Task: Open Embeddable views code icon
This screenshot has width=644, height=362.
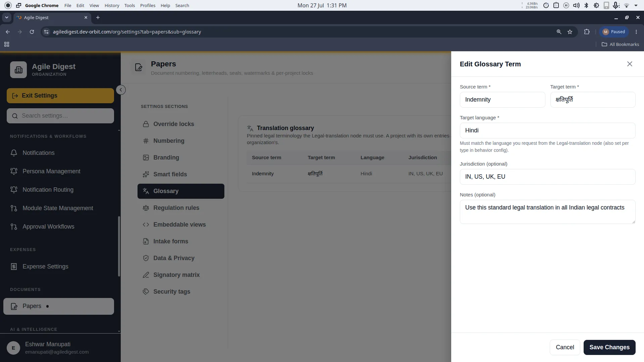Action: pos(146,225)
